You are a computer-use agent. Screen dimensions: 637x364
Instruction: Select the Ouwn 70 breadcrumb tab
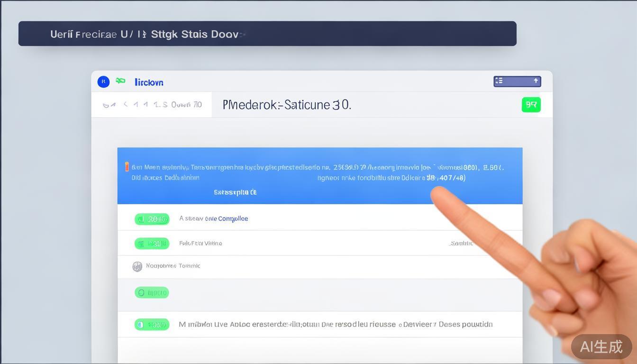pos(186,105)
